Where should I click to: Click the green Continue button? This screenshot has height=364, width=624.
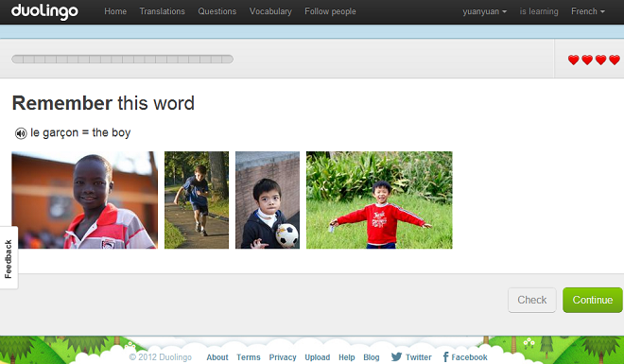(x=593, y=300)
